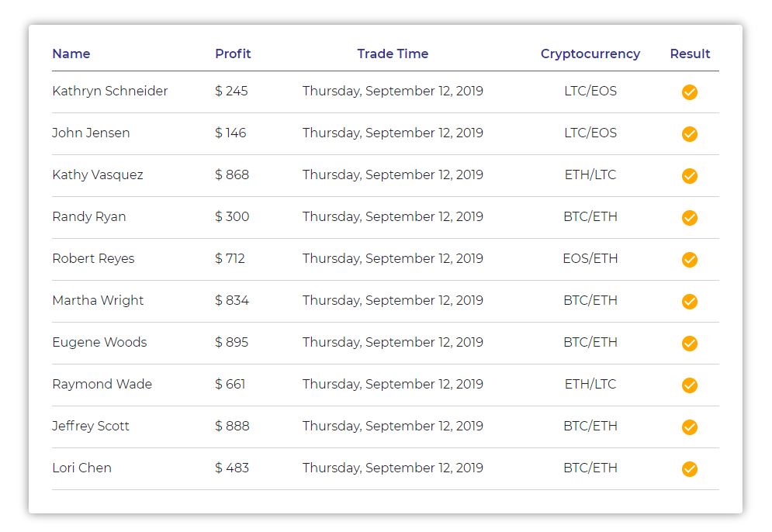Select the Kathryn Schneider name cell
772x532 pixels.
point(110,91)
